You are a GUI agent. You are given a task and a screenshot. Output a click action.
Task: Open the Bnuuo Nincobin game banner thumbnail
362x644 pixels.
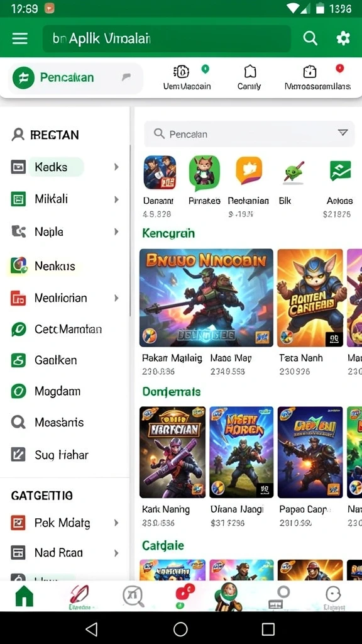(206, 297)
